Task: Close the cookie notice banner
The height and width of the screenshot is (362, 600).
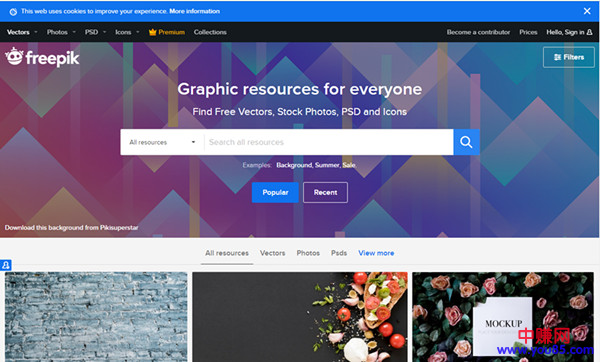Action: tap(587, 11)
